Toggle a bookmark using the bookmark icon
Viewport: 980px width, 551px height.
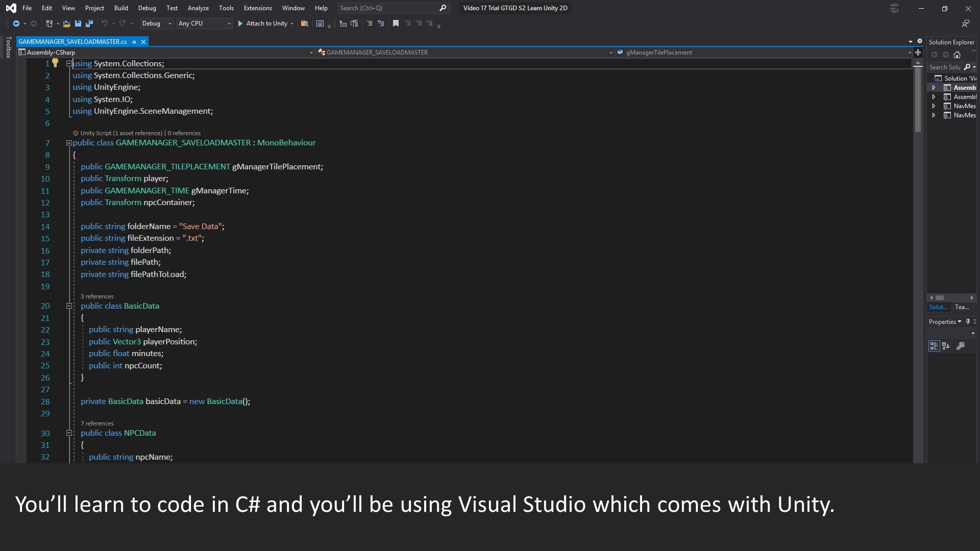click(396, 23)
